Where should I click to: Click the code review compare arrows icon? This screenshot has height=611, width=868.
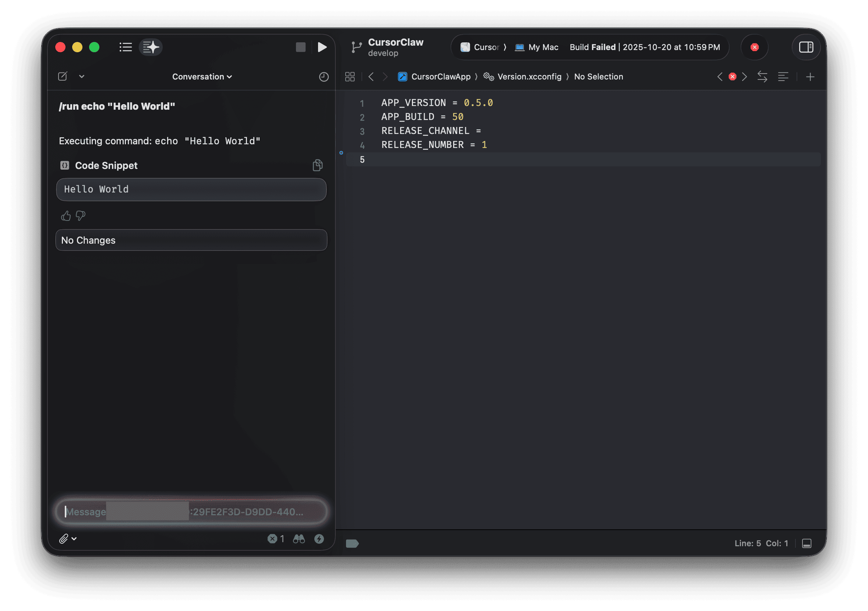click(x=762, y=77)
